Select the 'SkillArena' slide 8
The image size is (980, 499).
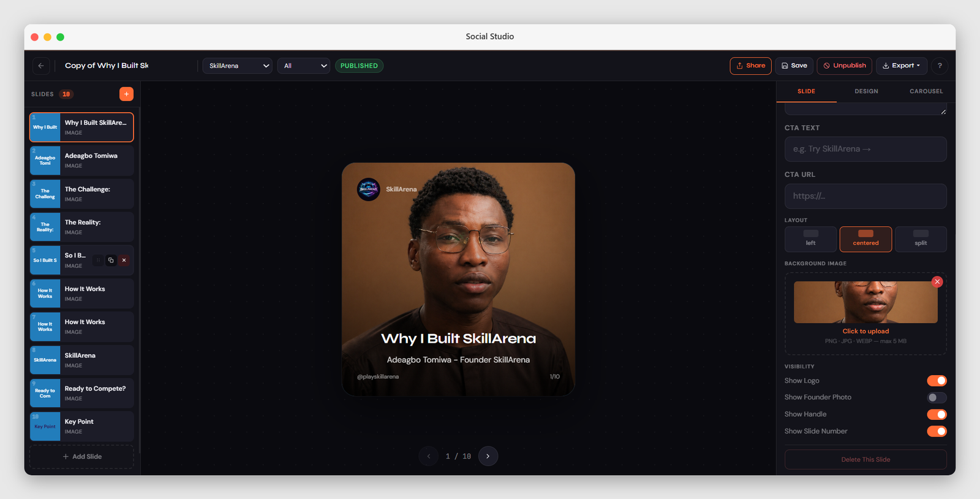[x=82, y=360]
